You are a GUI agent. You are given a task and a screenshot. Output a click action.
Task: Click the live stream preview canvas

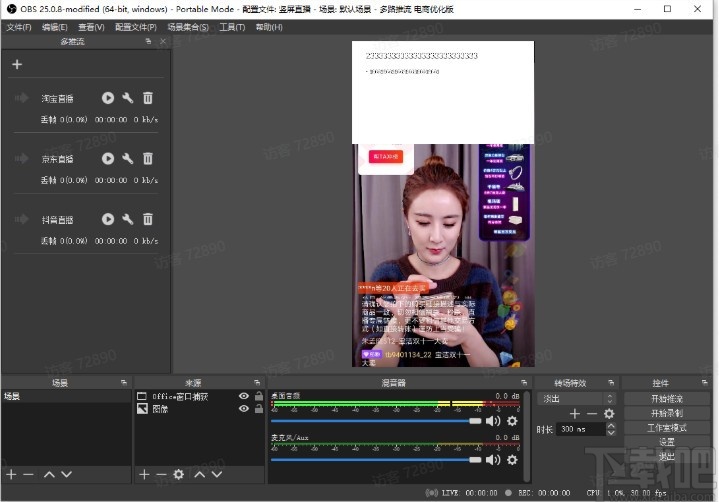(443, 204)
